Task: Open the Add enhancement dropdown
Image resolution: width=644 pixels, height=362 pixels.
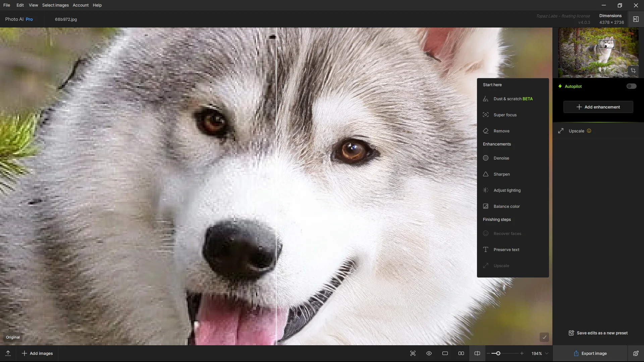Action: pos(598,107)
